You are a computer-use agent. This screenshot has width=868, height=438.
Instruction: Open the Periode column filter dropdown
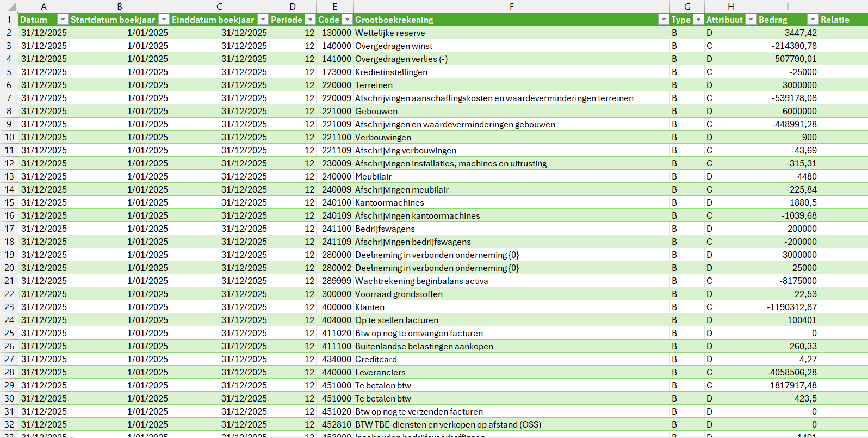click(x=310, y=20)
